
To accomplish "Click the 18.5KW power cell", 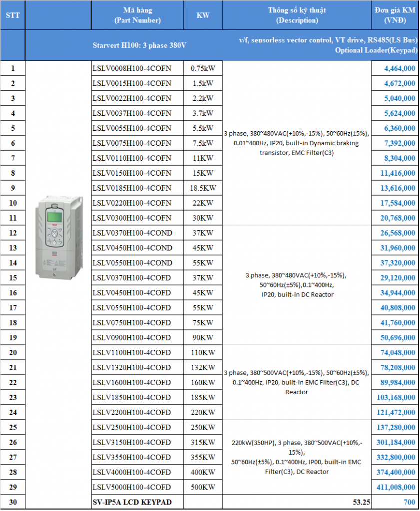I will click(x=203, y=188).
